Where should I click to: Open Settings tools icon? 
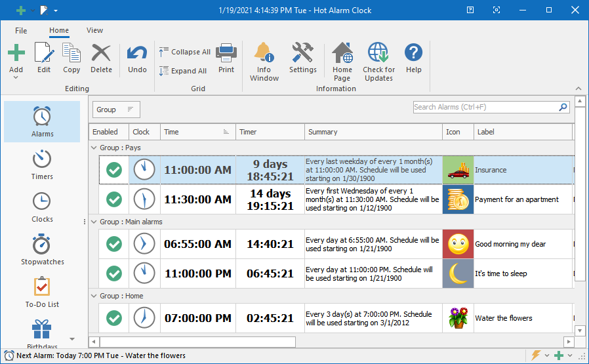(x=302, y=53)
